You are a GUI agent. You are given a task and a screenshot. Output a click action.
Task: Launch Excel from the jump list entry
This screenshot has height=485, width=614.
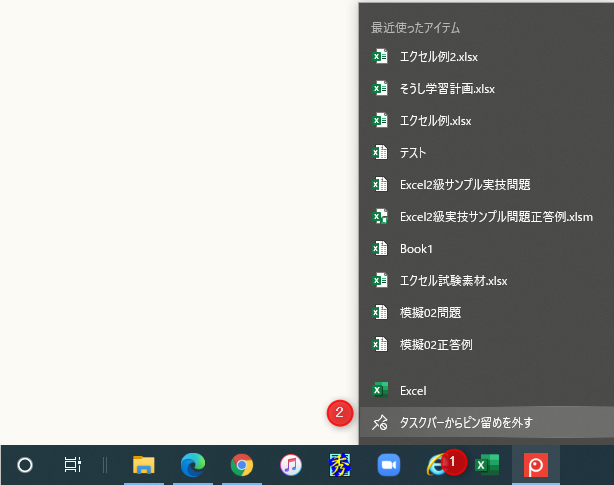coord(413,390)
